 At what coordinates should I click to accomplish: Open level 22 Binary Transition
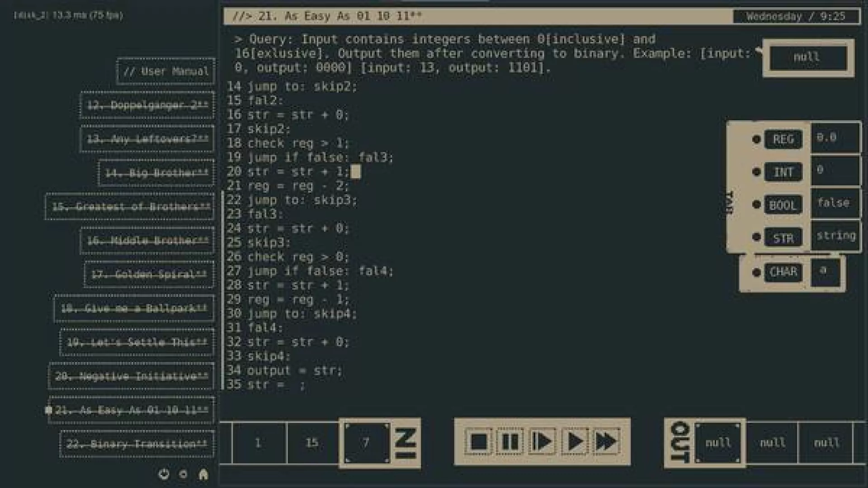[x=137, y=444]
